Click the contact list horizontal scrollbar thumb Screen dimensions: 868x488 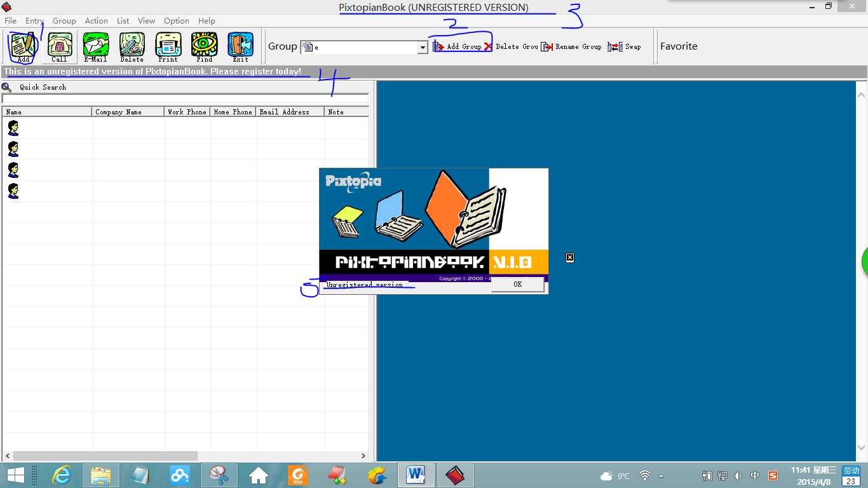click(105, 456)
